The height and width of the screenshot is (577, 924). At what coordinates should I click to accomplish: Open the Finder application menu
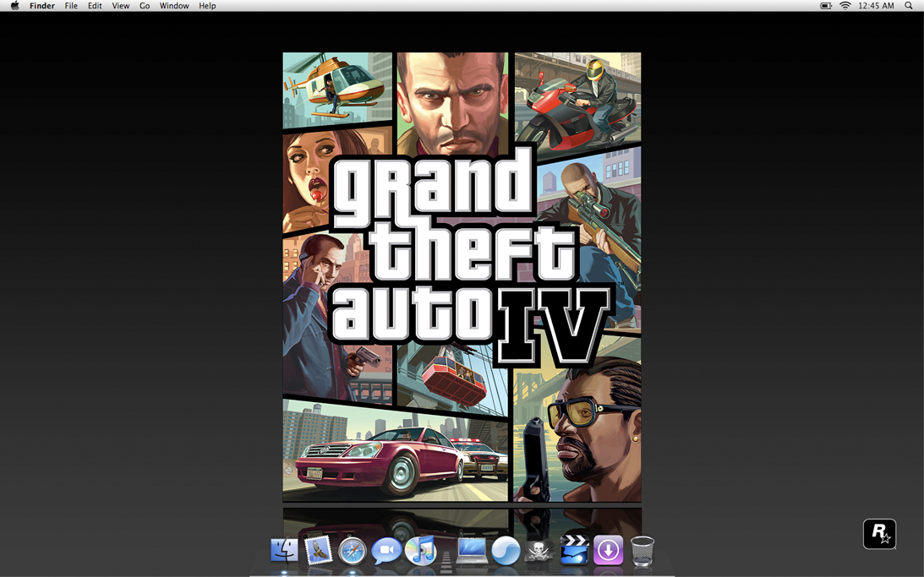pos(41,6)
